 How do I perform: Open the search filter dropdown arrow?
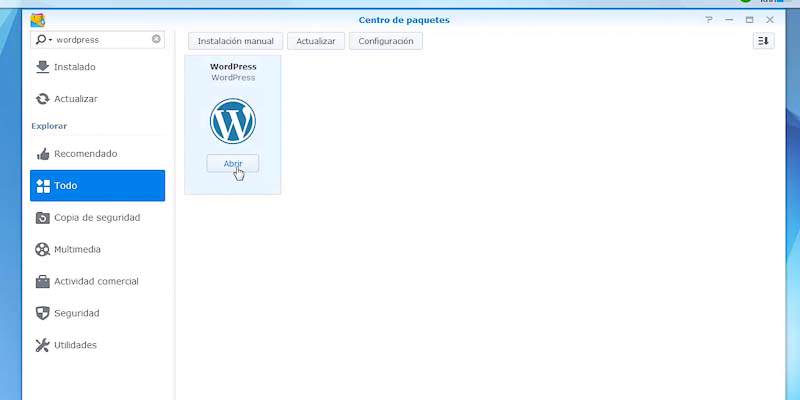51,40
